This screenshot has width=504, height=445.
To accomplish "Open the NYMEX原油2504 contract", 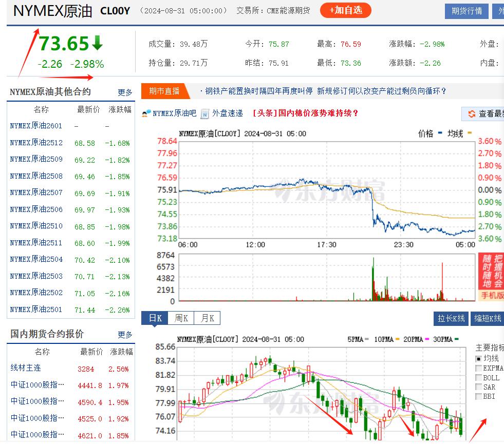I will click(36, 259).
